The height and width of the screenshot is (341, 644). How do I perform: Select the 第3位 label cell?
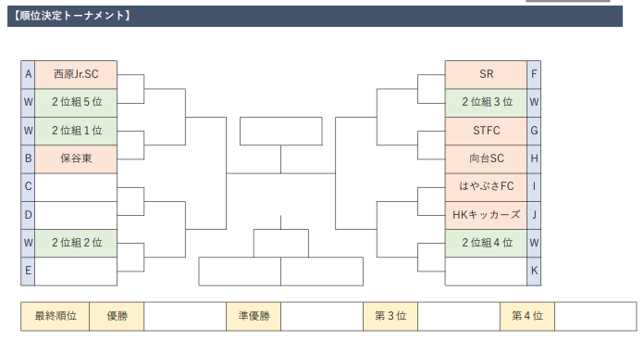pyautogui.click(x=390, y=316)
